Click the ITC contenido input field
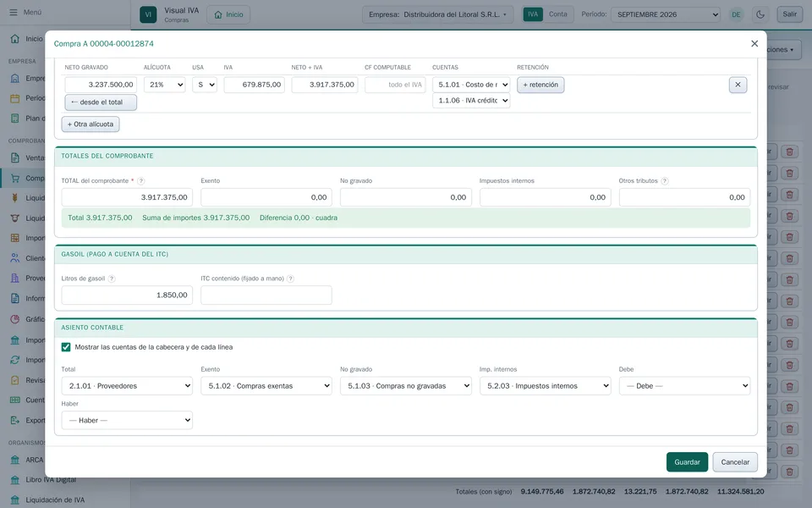The image size is (812, 508). (x=266, y=295)
